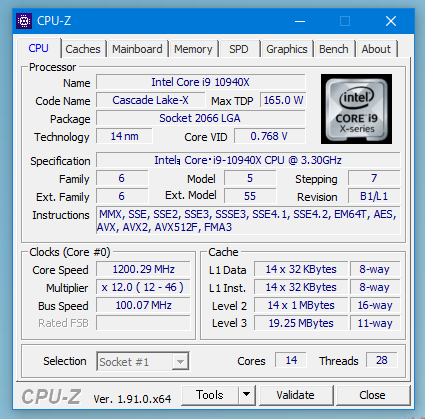
Task: Click the Clocks (Core #0) group label
Action: tap(70, 252)
